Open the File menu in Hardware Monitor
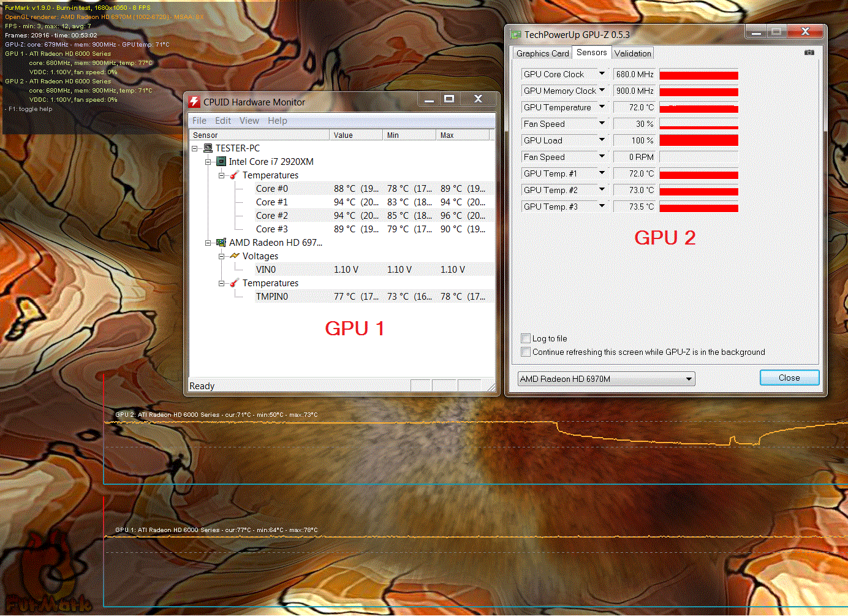This screenshot has width=848, height=616. pyautogui.click(x=199, y=121)
